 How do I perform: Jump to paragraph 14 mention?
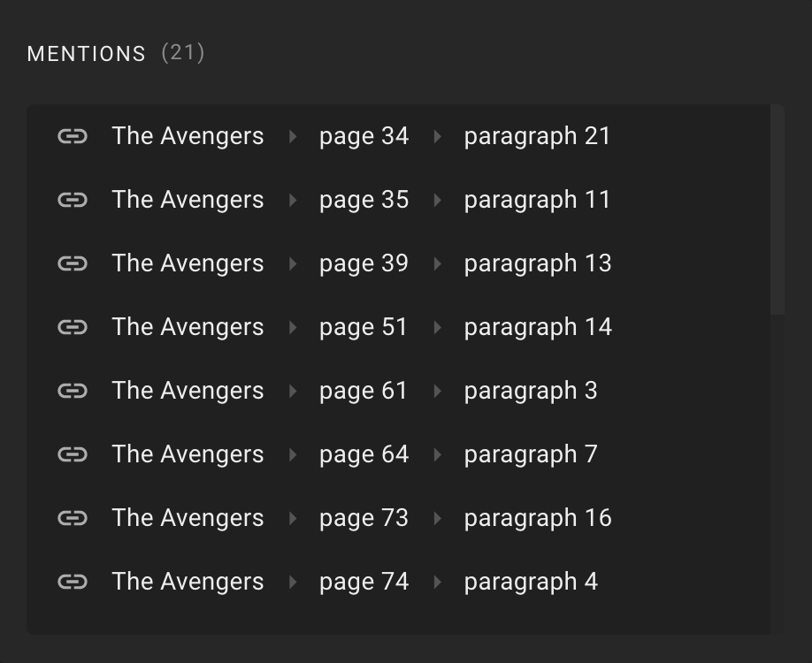(x=538, y=327)
